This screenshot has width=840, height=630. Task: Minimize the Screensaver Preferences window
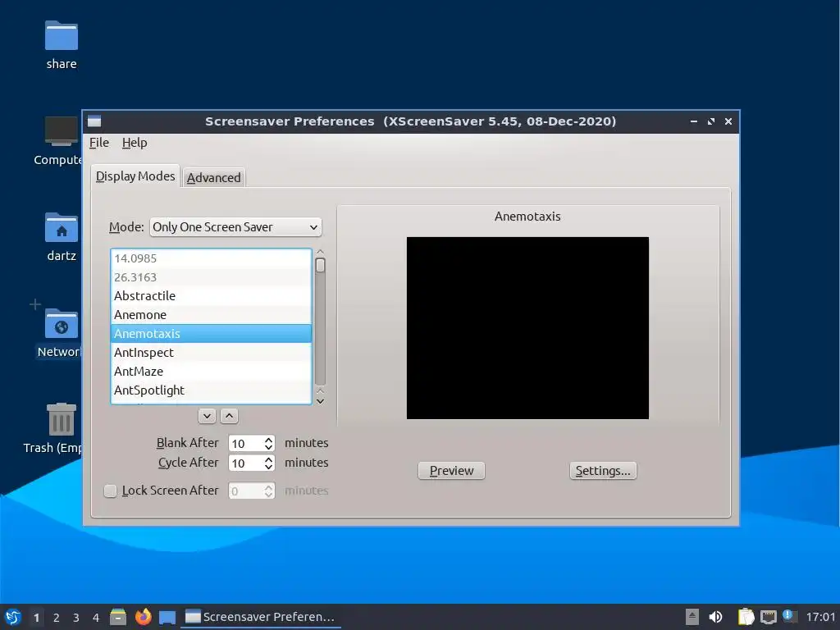pyautogui.click(x=694, y=121)
